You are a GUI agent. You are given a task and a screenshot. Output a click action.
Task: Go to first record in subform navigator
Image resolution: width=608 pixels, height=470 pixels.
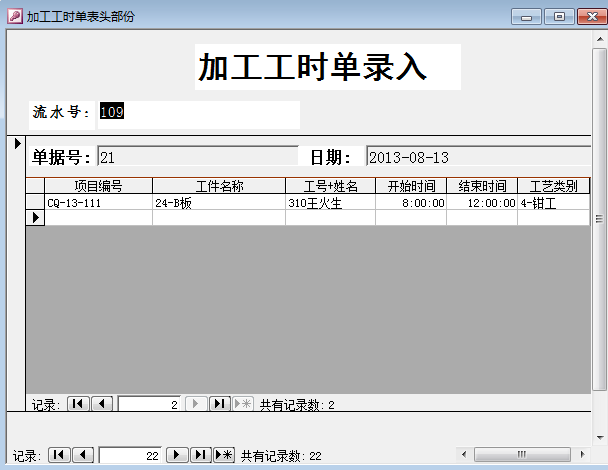tap(78, 404)
